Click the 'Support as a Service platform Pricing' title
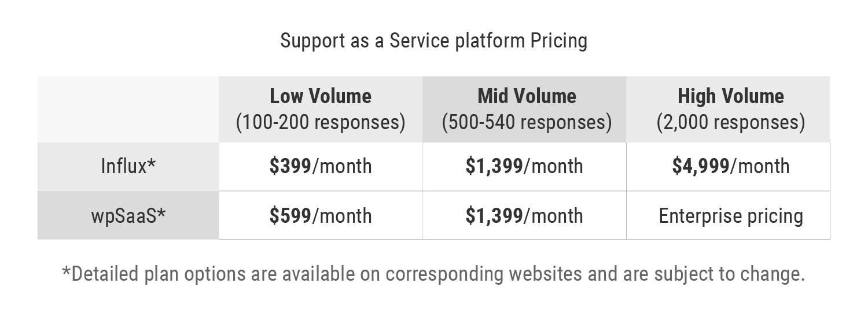Image resolution: width=868 pixels, height=316 pixels. (433, 41)
